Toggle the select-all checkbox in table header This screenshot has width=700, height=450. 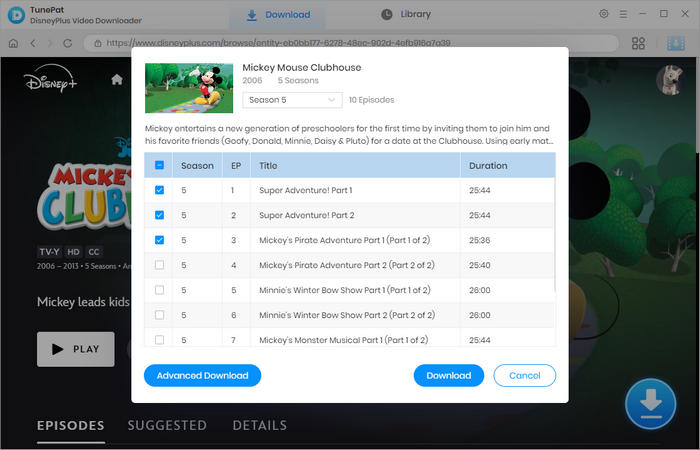(159, 165)
